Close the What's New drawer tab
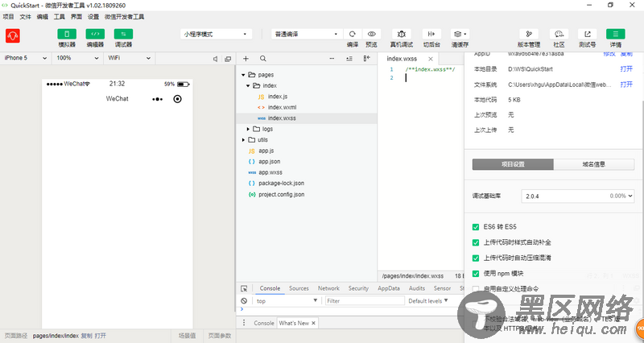Viewport: 644px width, 343px height. click(x=313, y=324)
